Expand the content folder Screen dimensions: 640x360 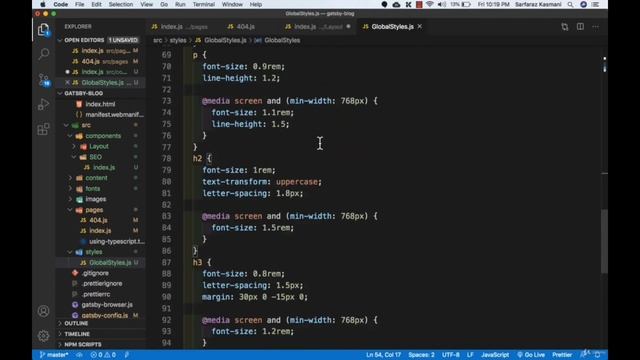coord(70,178)
